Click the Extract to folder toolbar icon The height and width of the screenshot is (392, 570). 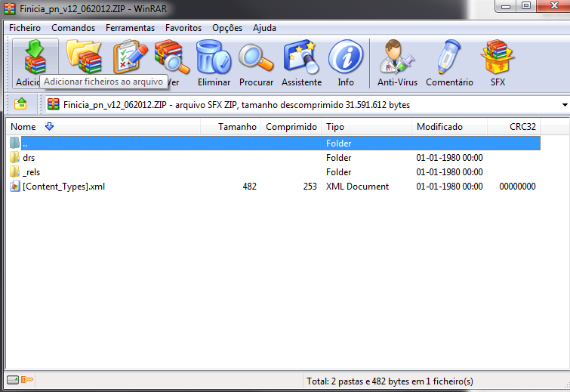85,57
